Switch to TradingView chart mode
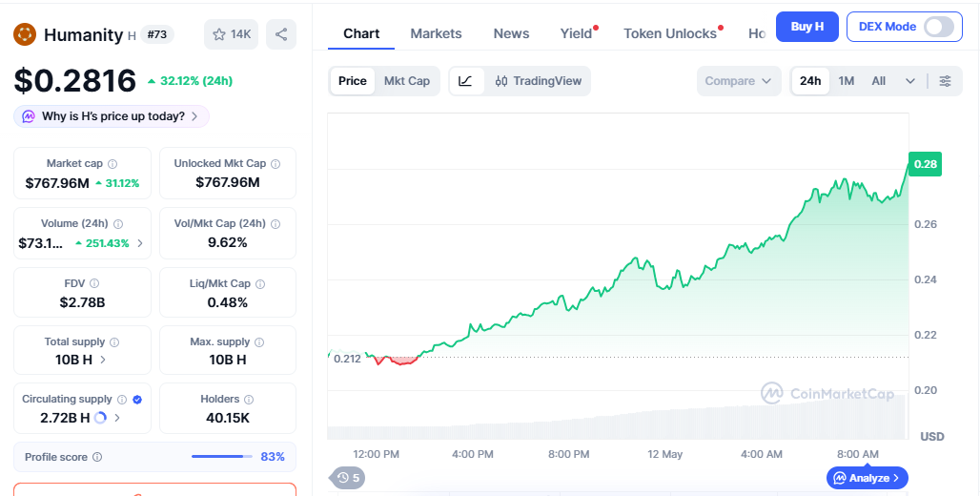 (538, 81)
